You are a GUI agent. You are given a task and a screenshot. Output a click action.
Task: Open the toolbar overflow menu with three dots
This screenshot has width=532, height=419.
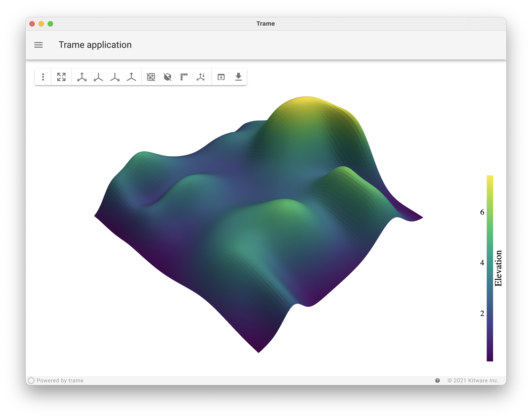(43, 77)
